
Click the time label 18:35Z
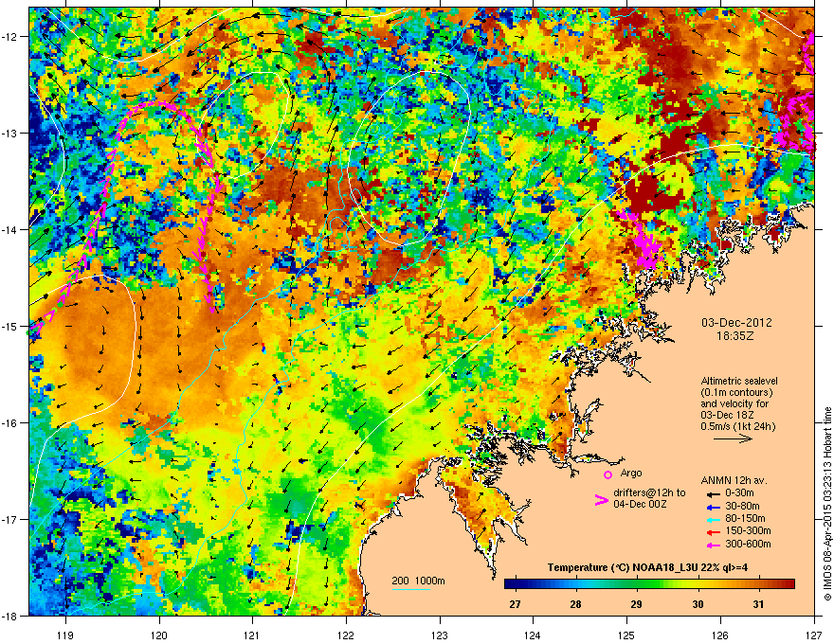(x=735, y=336)
